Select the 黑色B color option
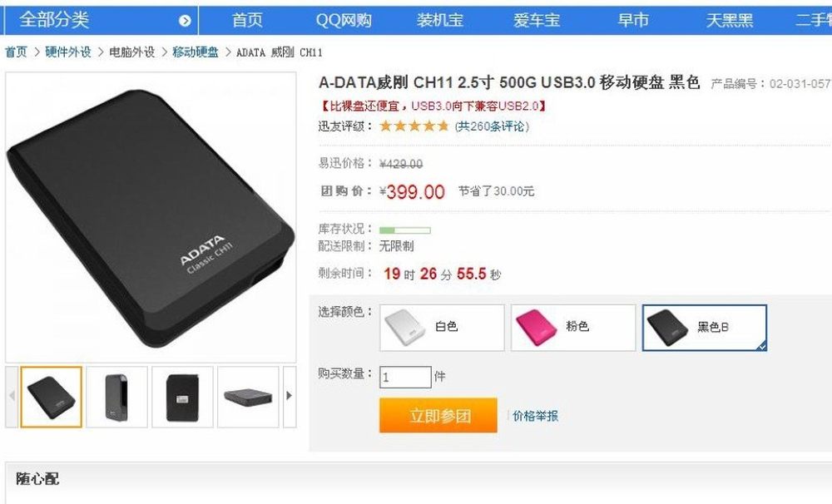The height and width of the screenshot is (504, 832). pos(704,328)
